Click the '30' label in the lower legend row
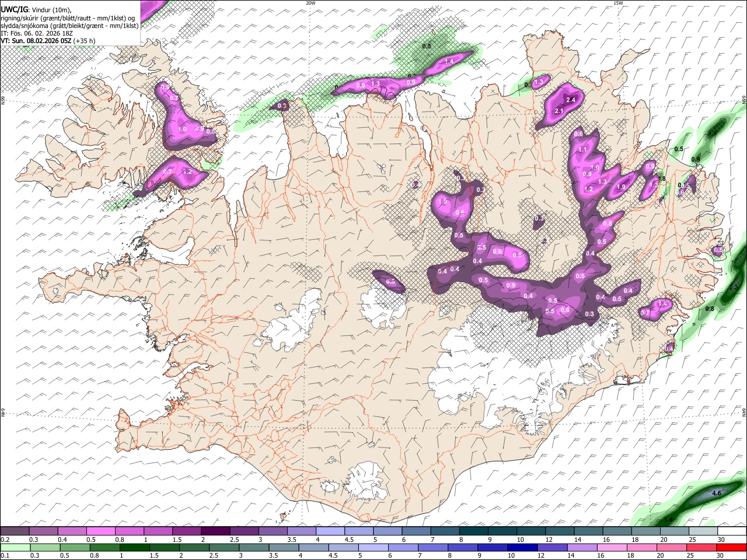Screen dimensions: 747x560 (721, 555)
